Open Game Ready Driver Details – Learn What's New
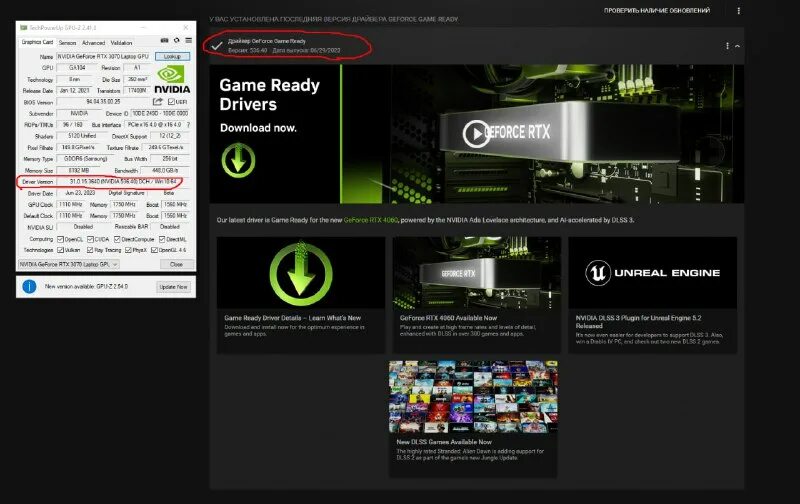This screenshot has height=504, width=800. tap(292, 318)
